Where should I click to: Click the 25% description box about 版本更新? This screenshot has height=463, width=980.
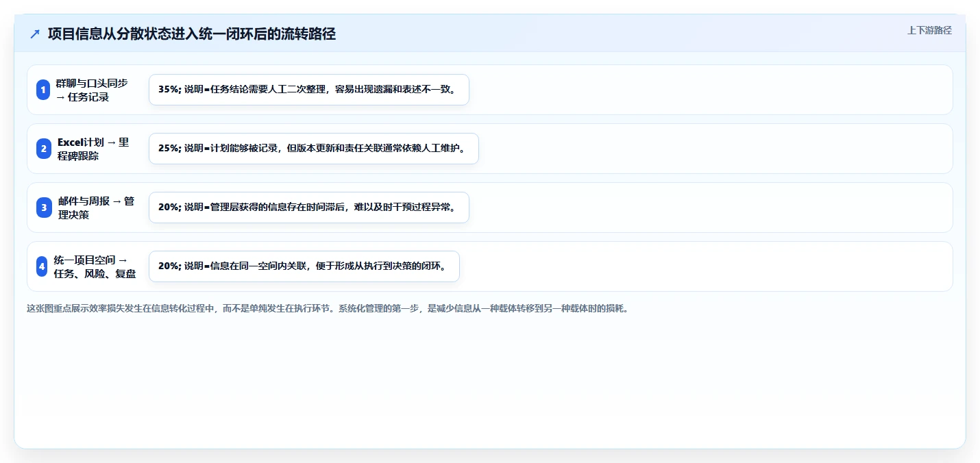click(x=314, y=149)
